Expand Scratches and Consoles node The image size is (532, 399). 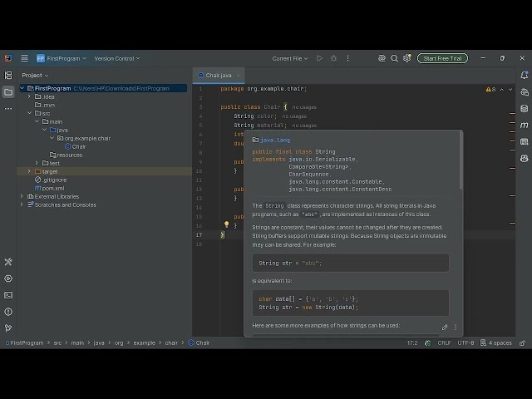point(22,204)
